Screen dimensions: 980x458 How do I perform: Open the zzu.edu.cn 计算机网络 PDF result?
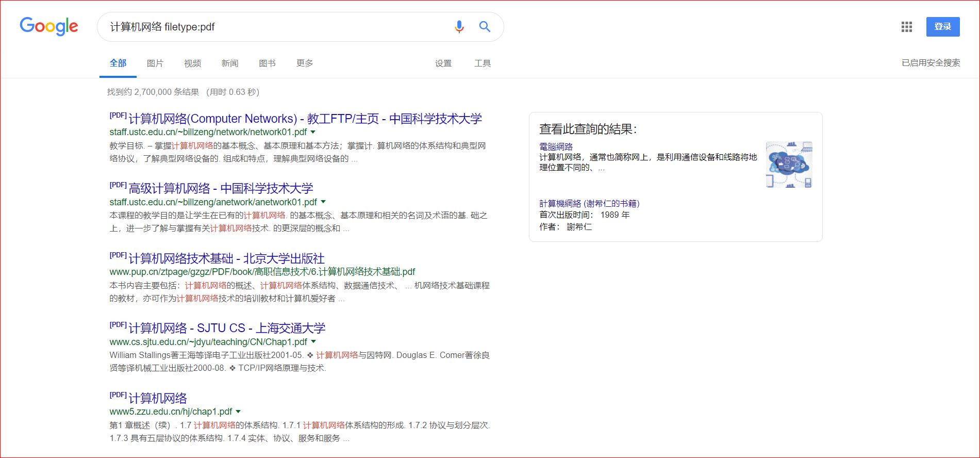pos(158,398)
